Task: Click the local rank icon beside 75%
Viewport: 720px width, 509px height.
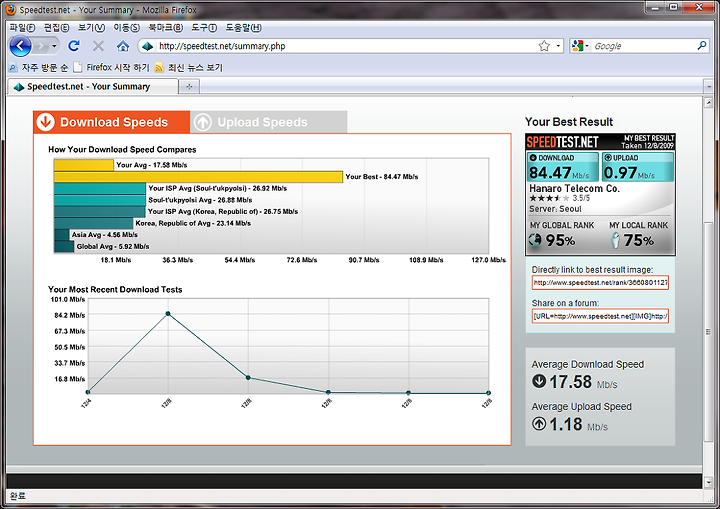Action: coord(615,240)
